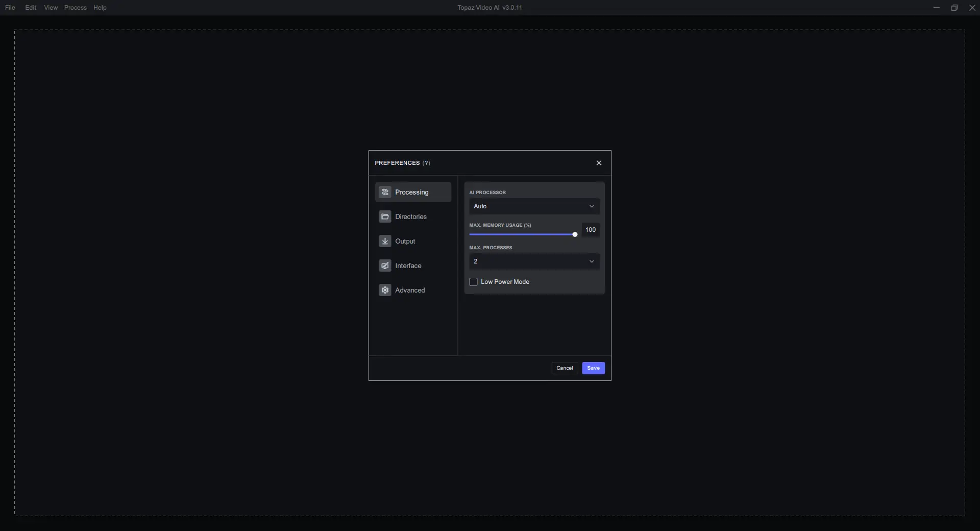The image size is (980, 531).
Task: Open the AI Processor Auto dropdown
Action: (x=534, y=206)
